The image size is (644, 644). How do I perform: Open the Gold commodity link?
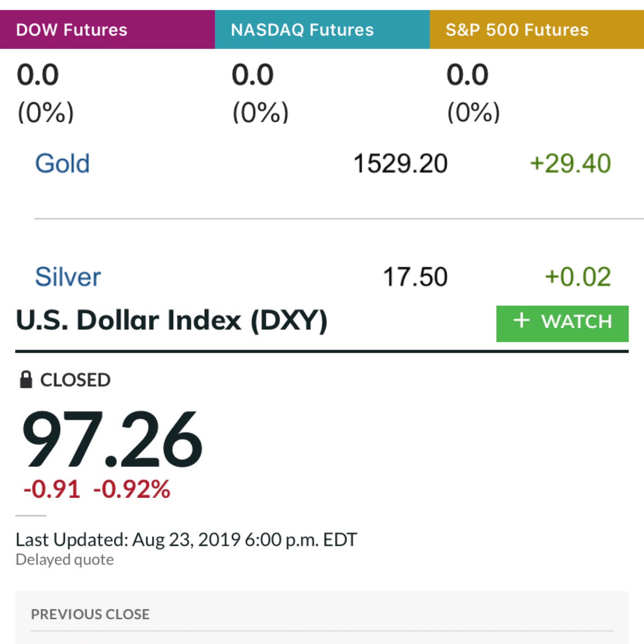click(x=62, y=163)
